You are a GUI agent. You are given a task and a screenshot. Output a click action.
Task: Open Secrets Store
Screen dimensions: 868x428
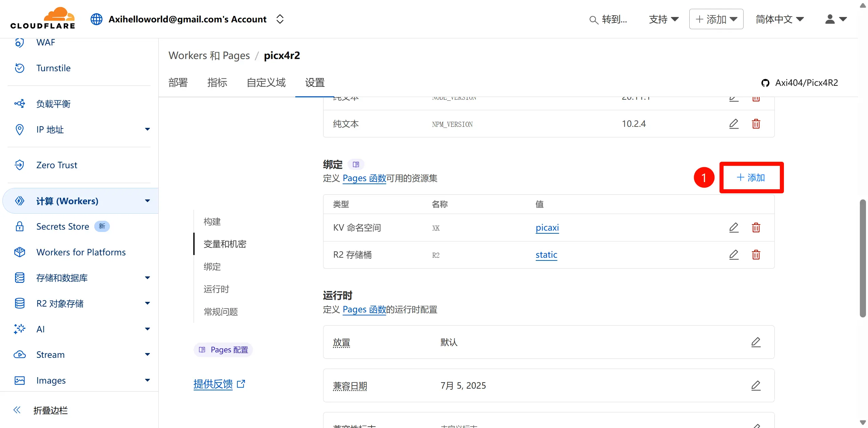tap(63, 227)
